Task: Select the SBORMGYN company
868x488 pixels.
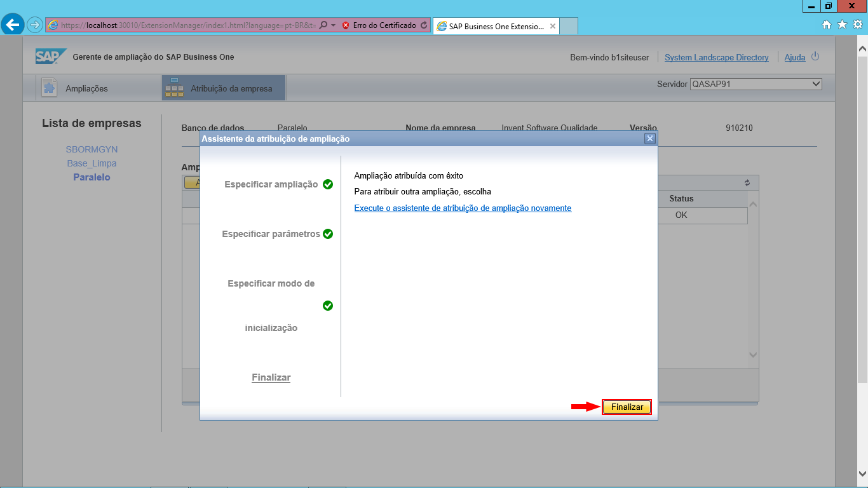Action: pyautogui.click(x=92, y=149)
